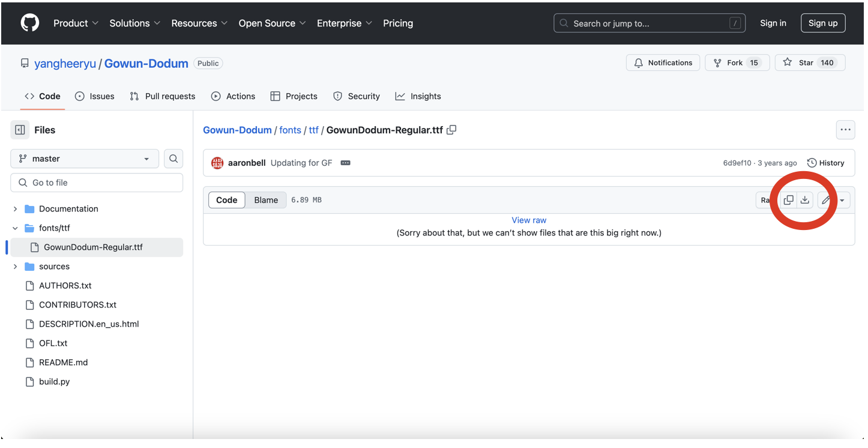Go to the Actions tab
The height and width of the screenshot is (448, 868).
pos(234,96)
